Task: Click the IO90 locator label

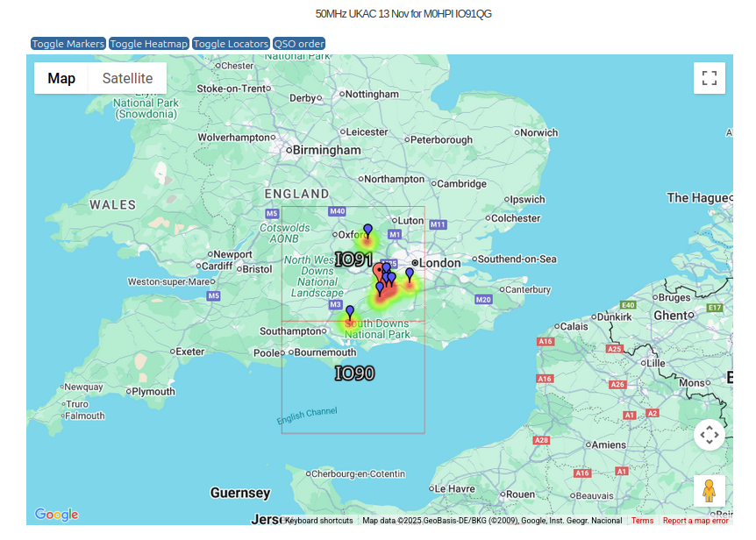Action: (x=354, y=373)
